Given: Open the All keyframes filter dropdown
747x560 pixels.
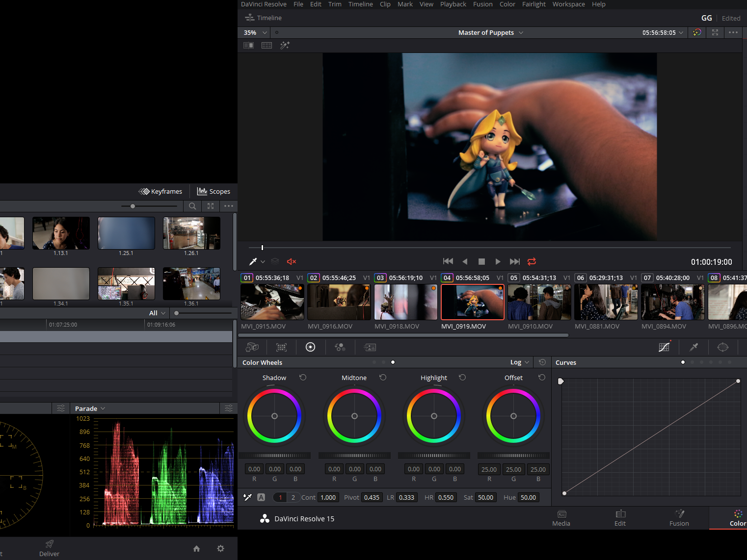Looking at the screenshot, I should coord(157,313).
